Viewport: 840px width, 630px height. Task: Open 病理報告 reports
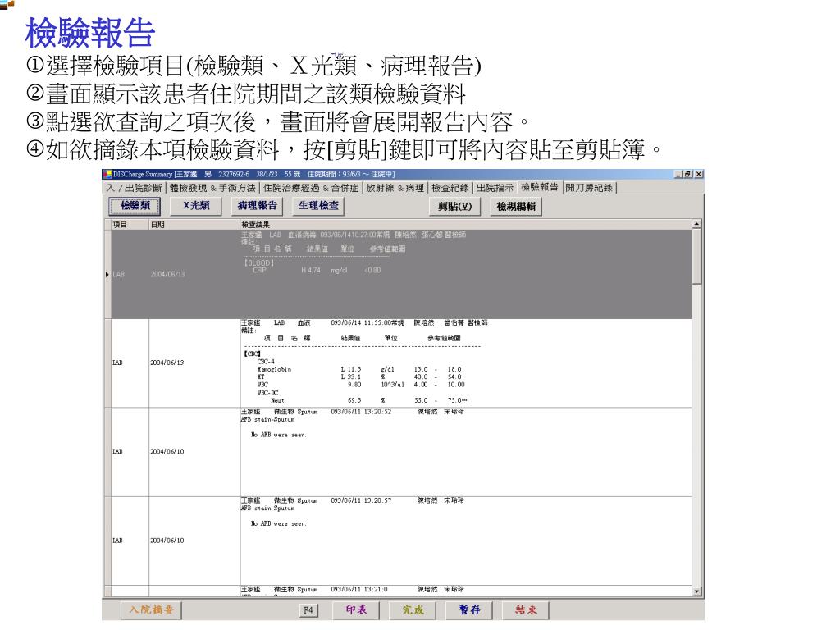click(x=258, y=206)
